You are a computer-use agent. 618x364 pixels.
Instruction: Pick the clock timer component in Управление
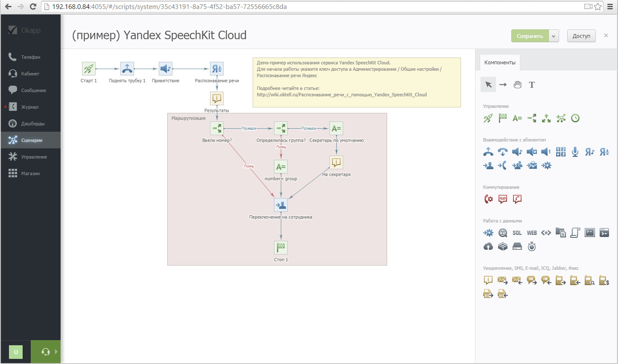click(575, 118)
